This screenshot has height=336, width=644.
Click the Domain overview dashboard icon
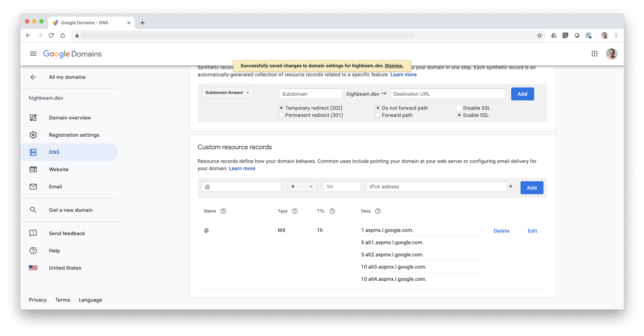(x=33, y=118)
